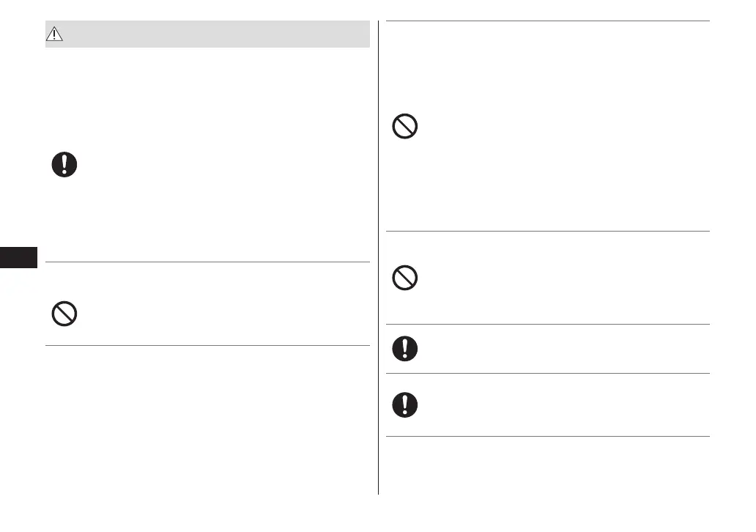Click blank area right of left exclamation icon

(220, 165)
